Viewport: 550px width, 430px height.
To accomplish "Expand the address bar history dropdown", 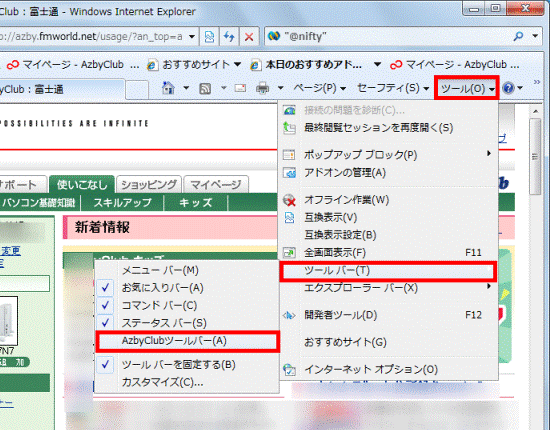I will click(192, 36).
